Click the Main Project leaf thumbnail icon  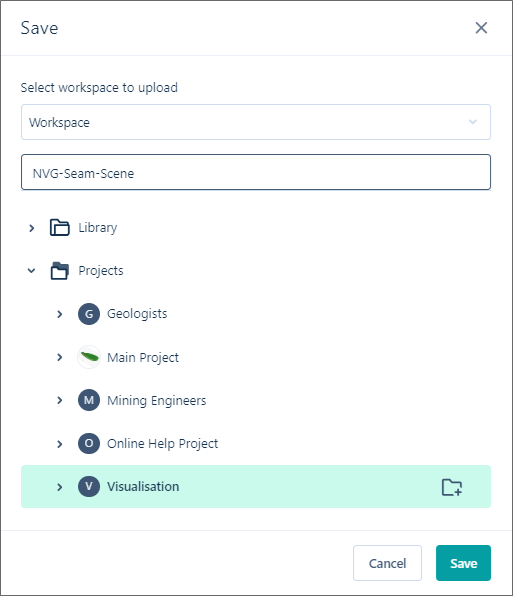[x=89, y=357]
